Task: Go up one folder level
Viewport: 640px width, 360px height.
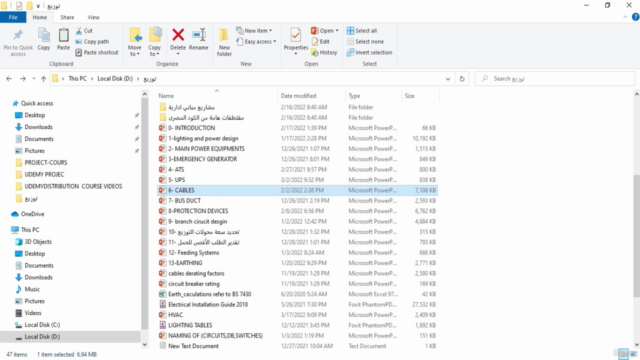Action: click(x=43, y=79)
